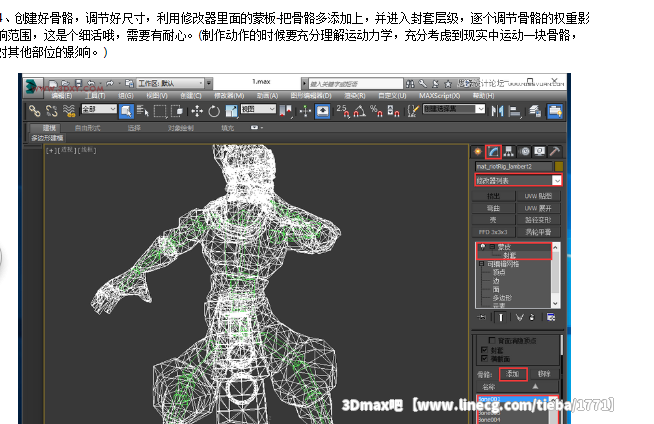The width and height of the screenshot is (654, 424).
Task: Switch to the Motion panel wheel icon
Action: 525,152
